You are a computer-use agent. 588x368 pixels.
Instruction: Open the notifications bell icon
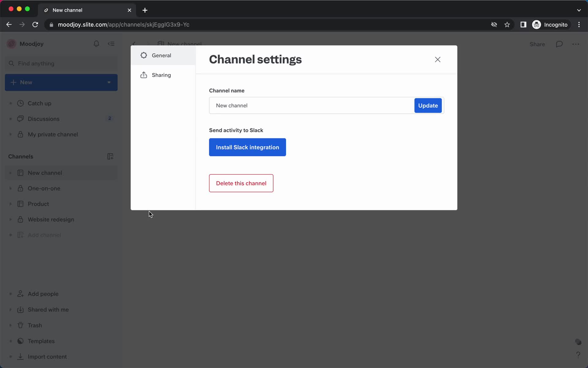(x=96, y=44)
